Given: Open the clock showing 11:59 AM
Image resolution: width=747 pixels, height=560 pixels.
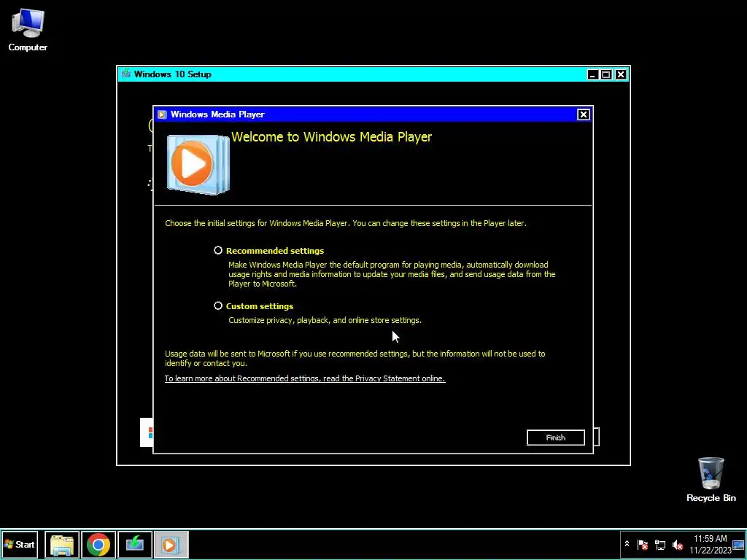Looking at the screenshot, I should point(710,544).
